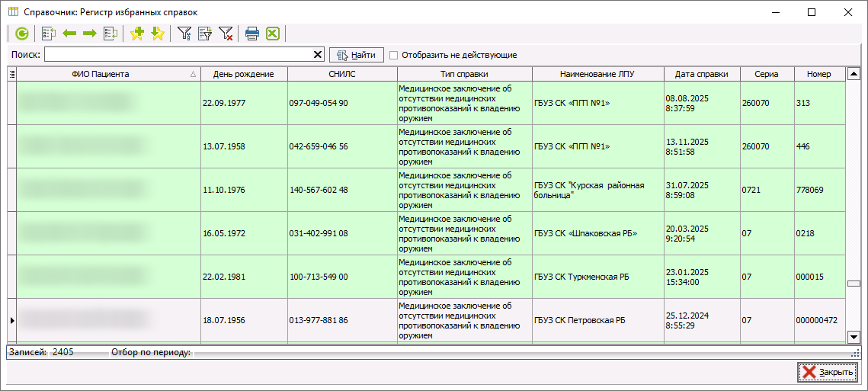
Task: Click the clear filter icon with red X
Action: (226, 34)
